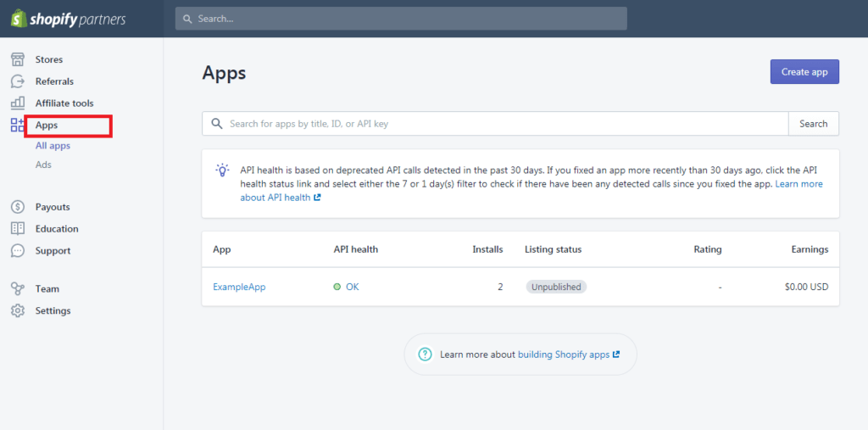Click the Shopify Partners logo
Screen dimensions: 868x430
click(x=68, y=19)
